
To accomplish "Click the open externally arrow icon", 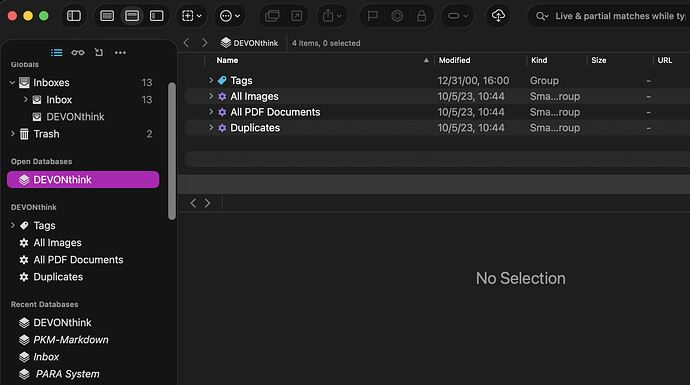I will tap(297, 16).
